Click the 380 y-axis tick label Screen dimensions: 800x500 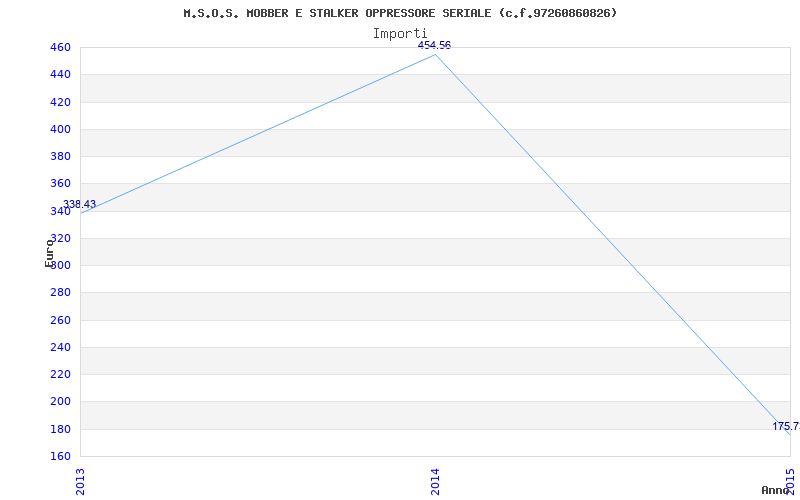[x=60, y=157]
